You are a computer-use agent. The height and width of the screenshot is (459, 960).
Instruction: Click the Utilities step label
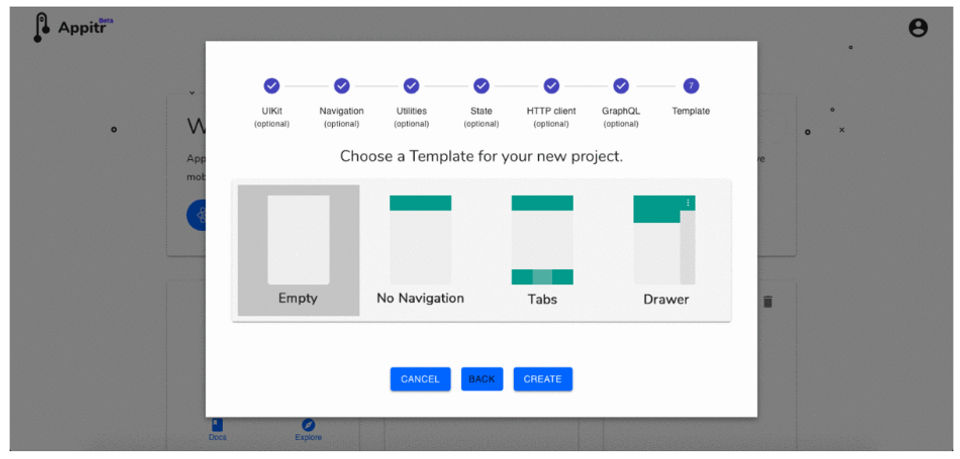[x=411, y=111]
